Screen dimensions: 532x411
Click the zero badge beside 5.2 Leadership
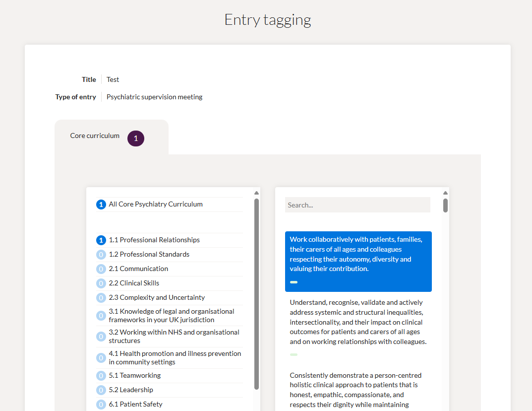[101, 390]
